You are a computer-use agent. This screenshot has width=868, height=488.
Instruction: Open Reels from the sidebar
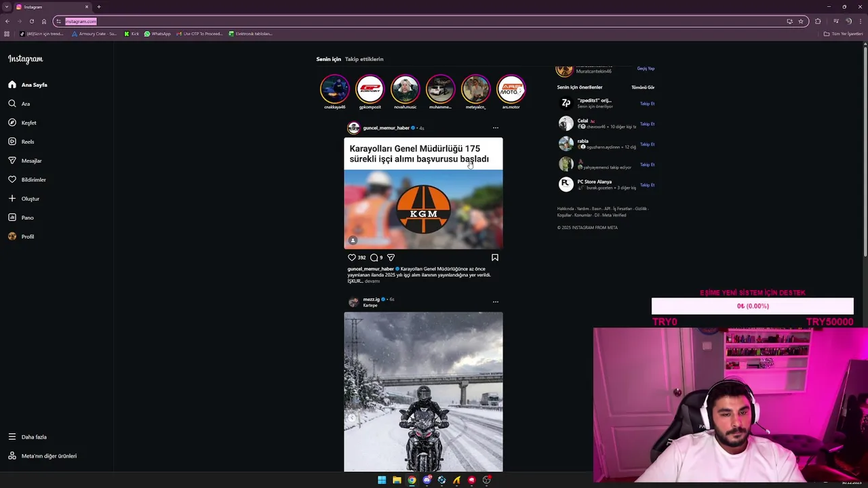click(x=21, y=142)
